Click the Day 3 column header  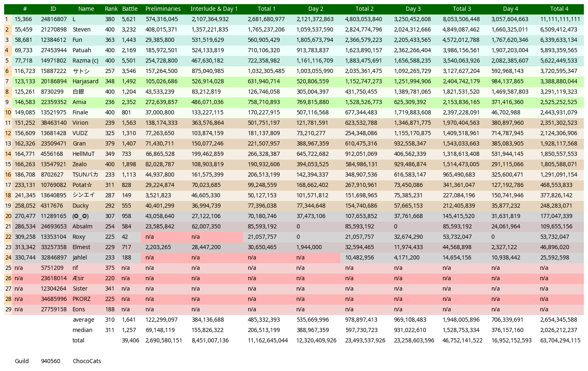pos(413,9)
